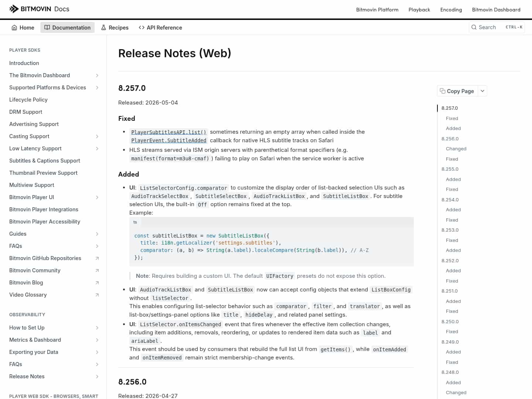The width and height of the screenshot is (532, 399).
Task: Click the API Reference code brackets icon
Action: 141,27
